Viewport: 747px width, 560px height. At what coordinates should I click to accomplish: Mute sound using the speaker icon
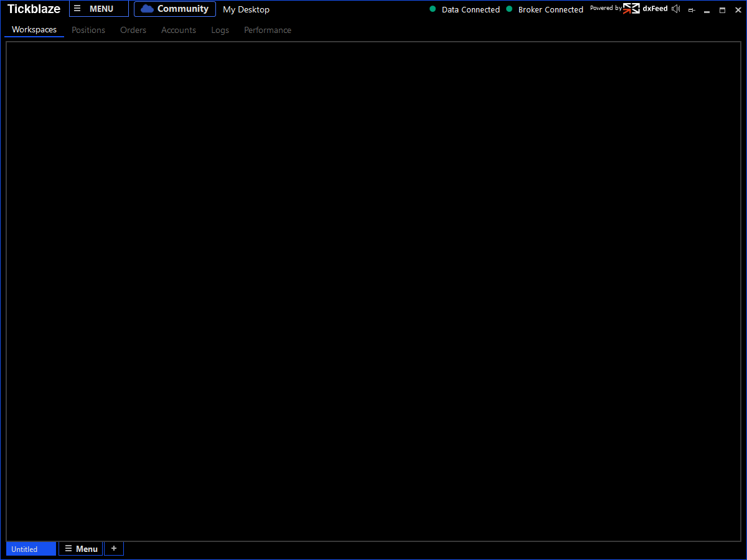(675, 9)
